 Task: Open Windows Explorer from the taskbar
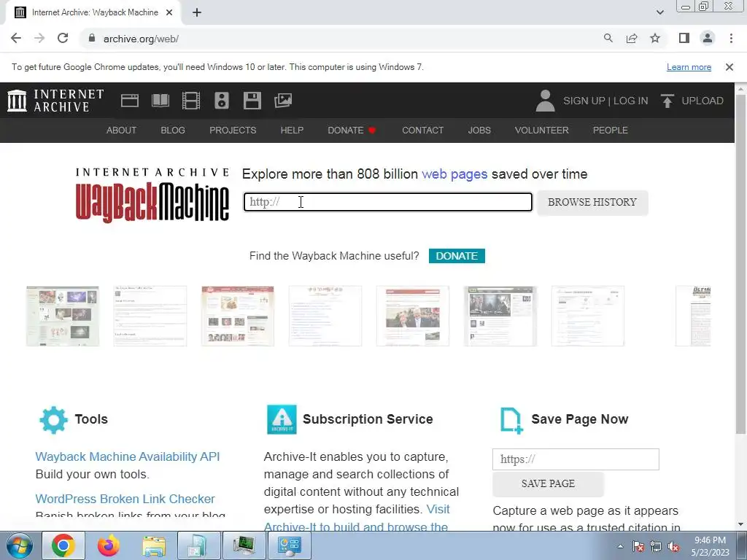[153, 546]
